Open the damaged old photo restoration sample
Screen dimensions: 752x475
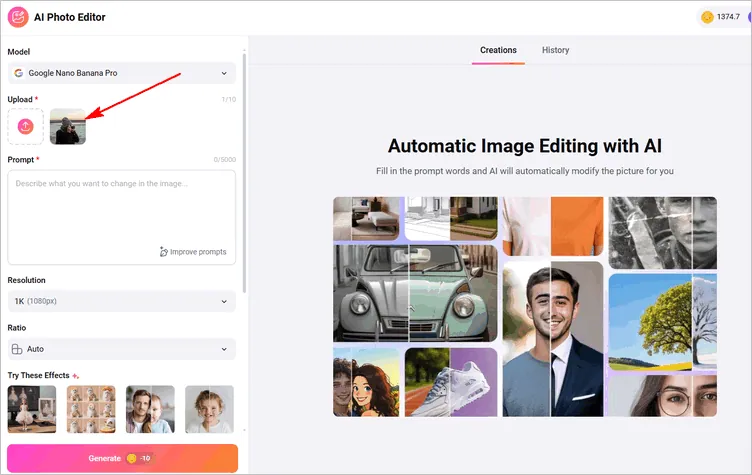pos(663,233)
